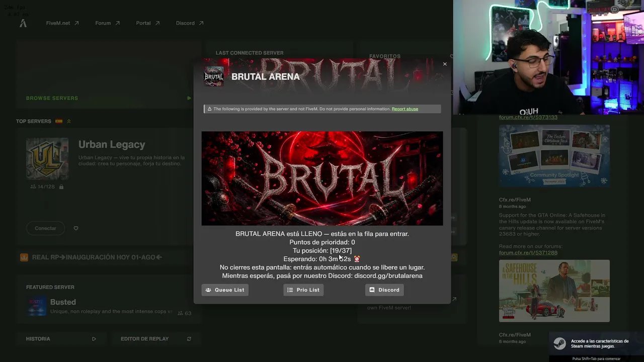This screenshot has height=362, width=644.
Task: Open the forum.cfx.re/t/5371288 link
Action: point(528,253)
